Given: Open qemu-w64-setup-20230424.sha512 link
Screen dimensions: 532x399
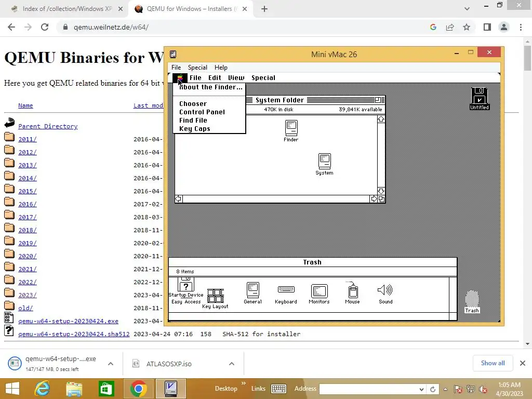Looking at the screenshot, I should point(74,334).
